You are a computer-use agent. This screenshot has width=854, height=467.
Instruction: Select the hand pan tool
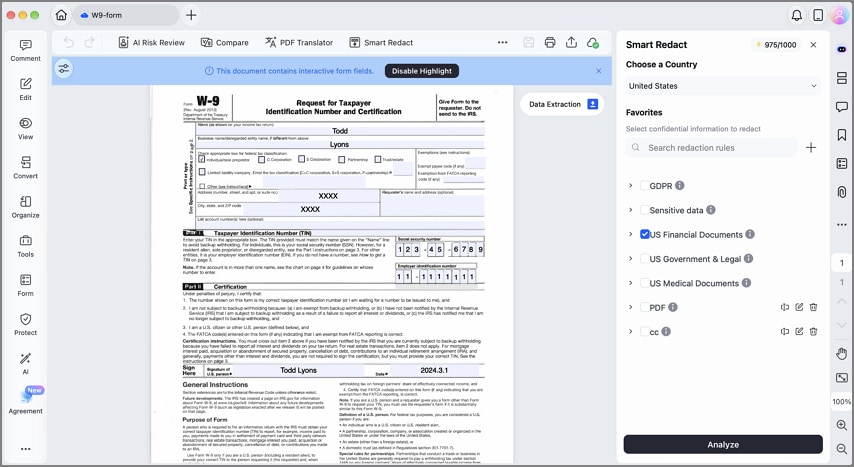point(841,353)
